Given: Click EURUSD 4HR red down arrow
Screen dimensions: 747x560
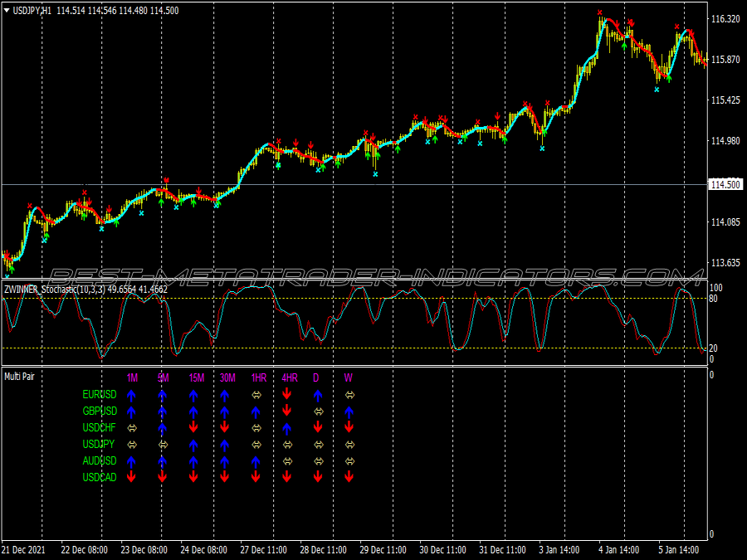Looking at the screenshot, I should [287, 394].
